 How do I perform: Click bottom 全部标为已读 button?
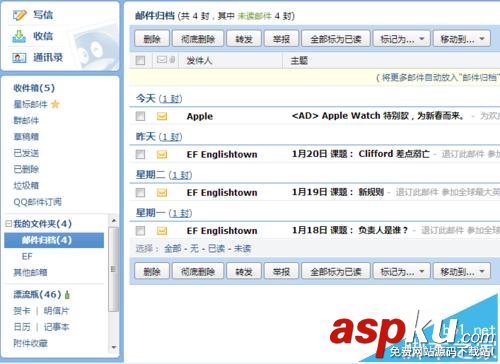336,272
